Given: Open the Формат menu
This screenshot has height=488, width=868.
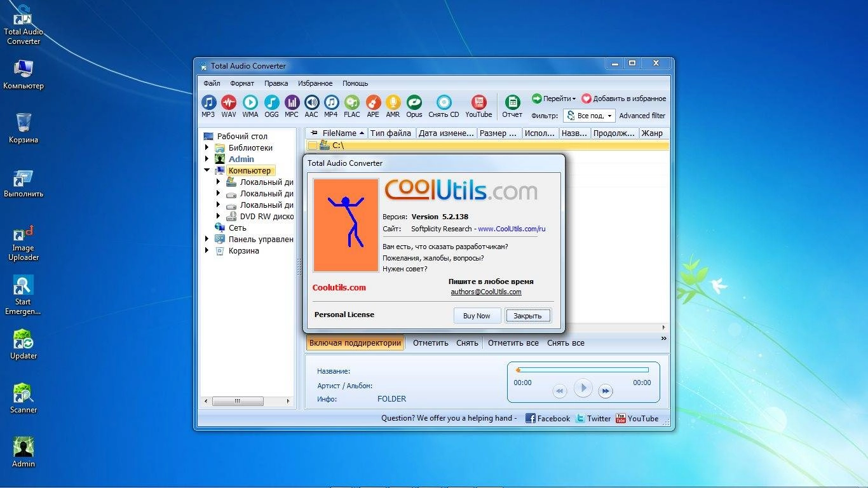Looking at the screenshot, I should pos(242,83).
